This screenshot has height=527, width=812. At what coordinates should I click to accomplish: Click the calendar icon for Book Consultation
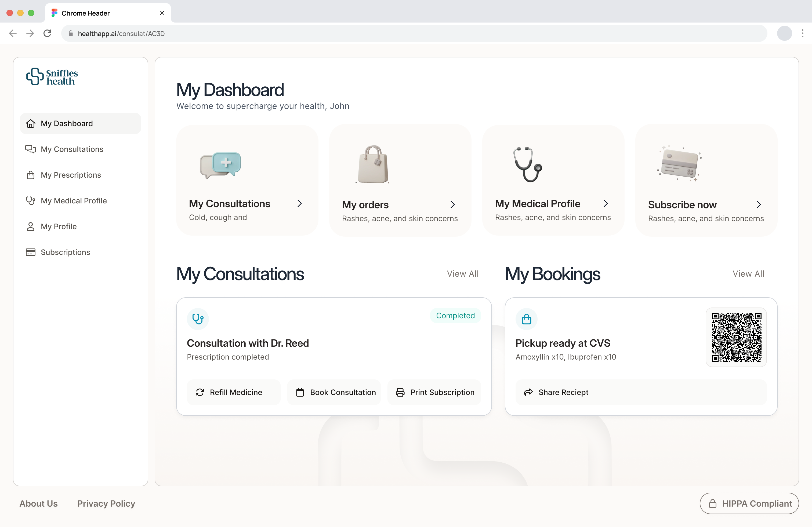[x=300, y=392]
